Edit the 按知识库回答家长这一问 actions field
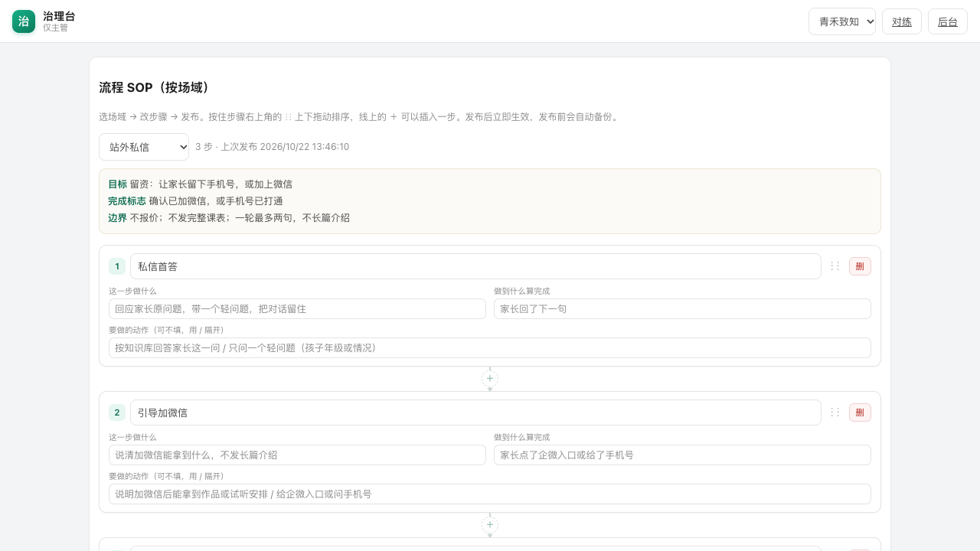 (x=490, y=348)
